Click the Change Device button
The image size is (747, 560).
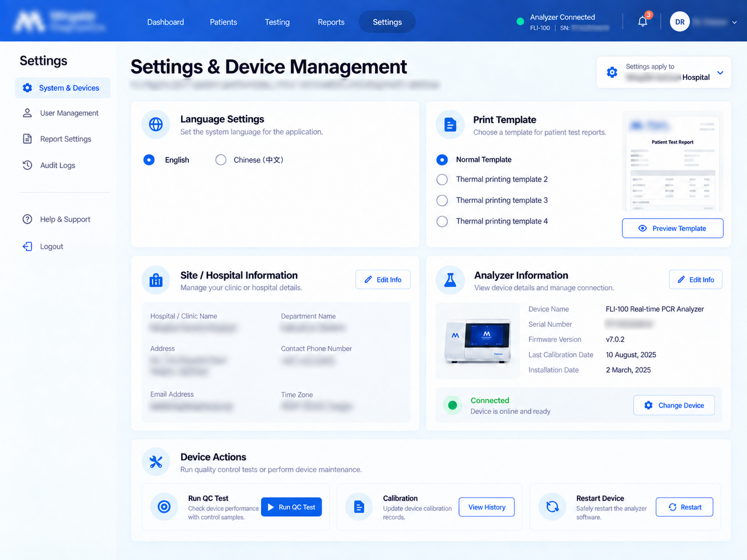click(x=674, y=405)
